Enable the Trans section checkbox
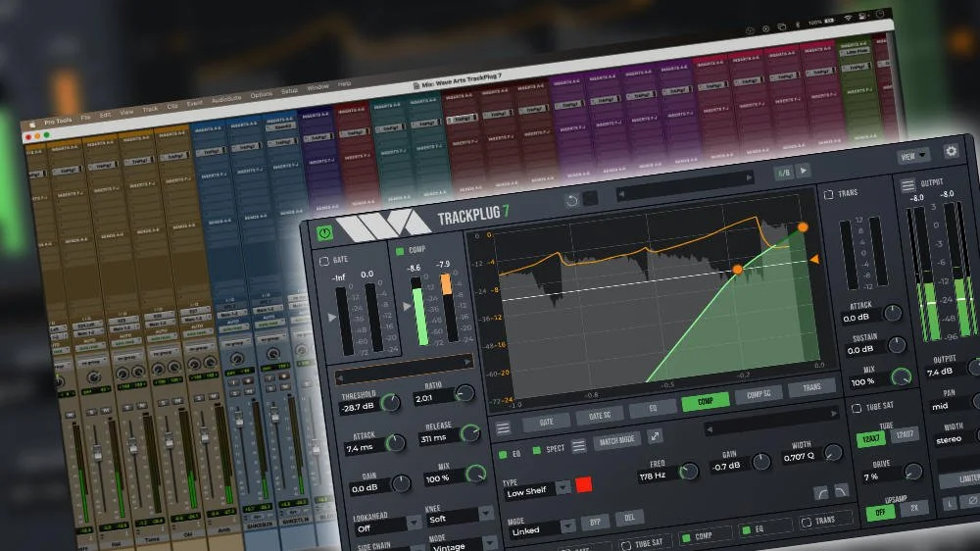The image size is (980, 551). point(828,195)
